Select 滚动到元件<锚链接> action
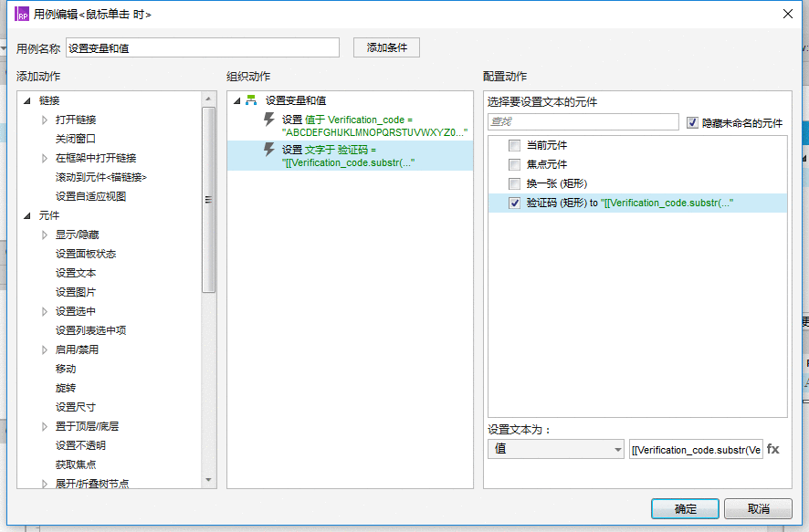This screenshot has width=809, height=532. 101,177
